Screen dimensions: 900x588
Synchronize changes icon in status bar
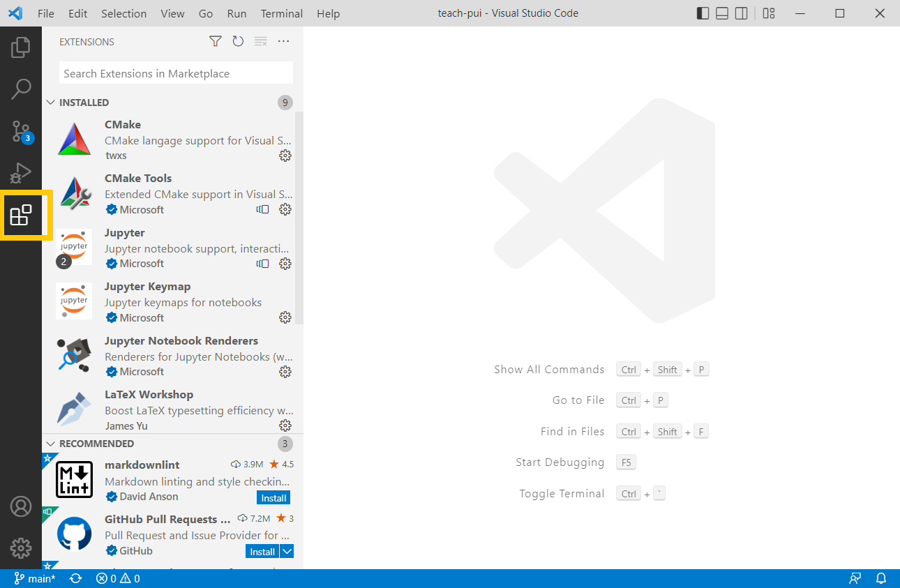[76, 578]
